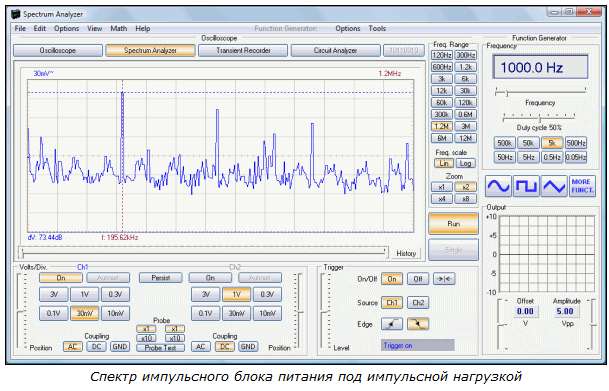The width and height of the screenshot is (609, 391).
Task: Select Log frequency scale
Action: pyautogui.click(x=465, y=163)
